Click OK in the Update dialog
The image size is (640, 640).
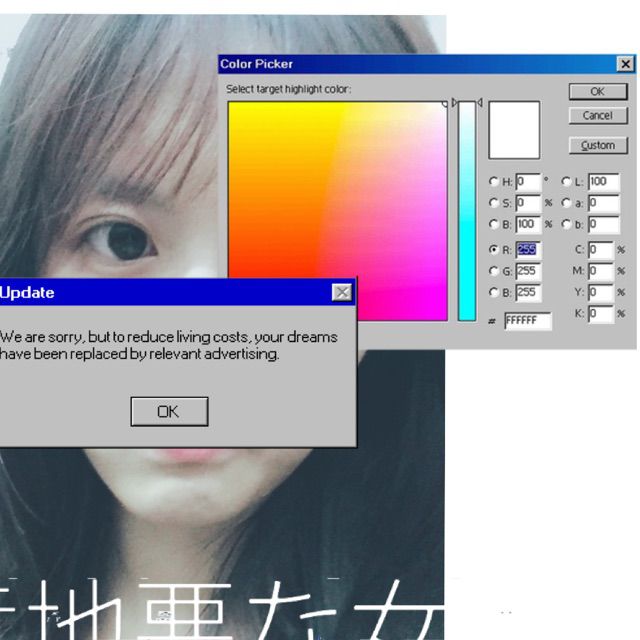[x=169, y=411]
